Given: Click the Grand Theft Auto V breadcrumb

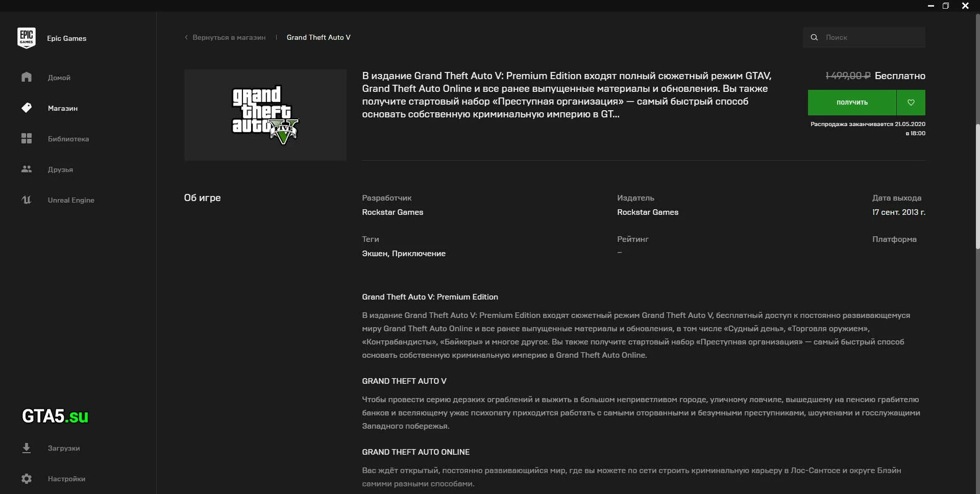Looking at the screenshot, I should [318, 37].
